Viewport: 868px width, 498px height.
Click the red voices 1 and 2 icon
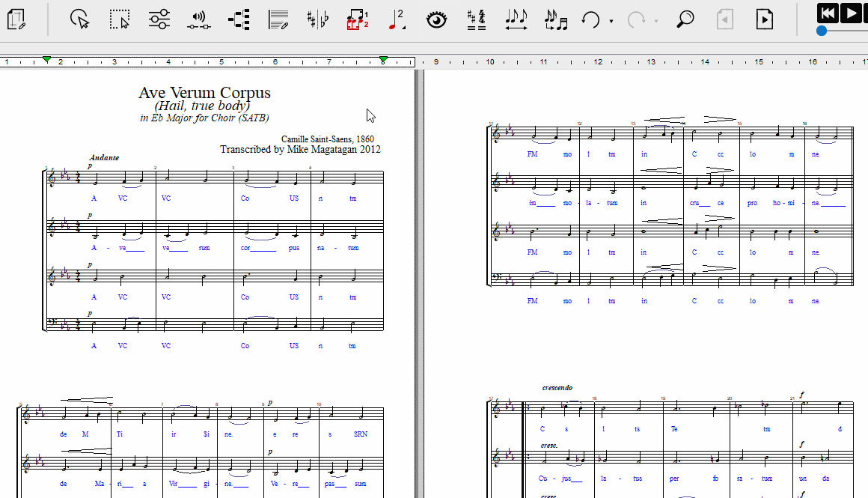click(x=358, y=19)
